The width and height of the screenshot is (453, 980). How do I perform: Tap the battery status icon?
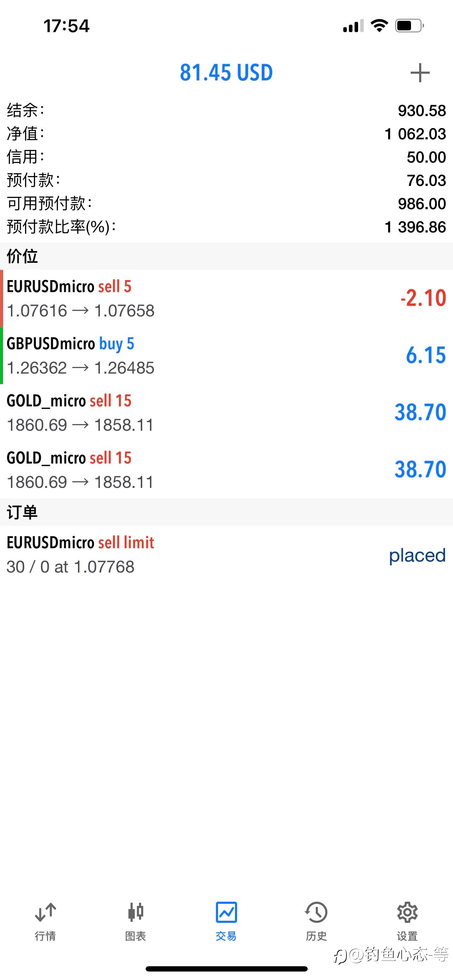click(x=409, y=26)
